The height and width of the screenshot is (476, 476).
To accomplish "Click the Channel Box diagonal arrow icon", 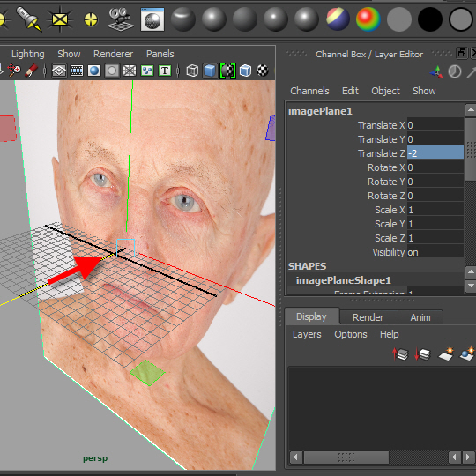I will 472,72.
